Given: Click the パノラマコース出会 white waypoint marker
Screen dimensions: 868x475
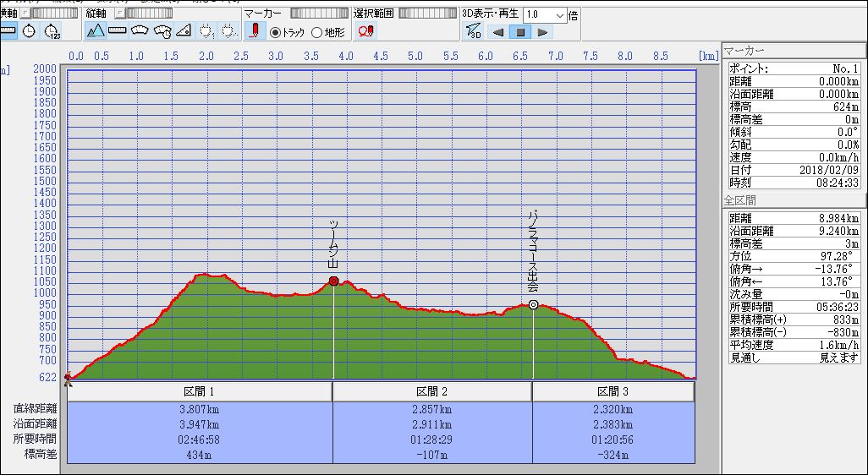Looking at the screenshot, I should click(533, 304).
